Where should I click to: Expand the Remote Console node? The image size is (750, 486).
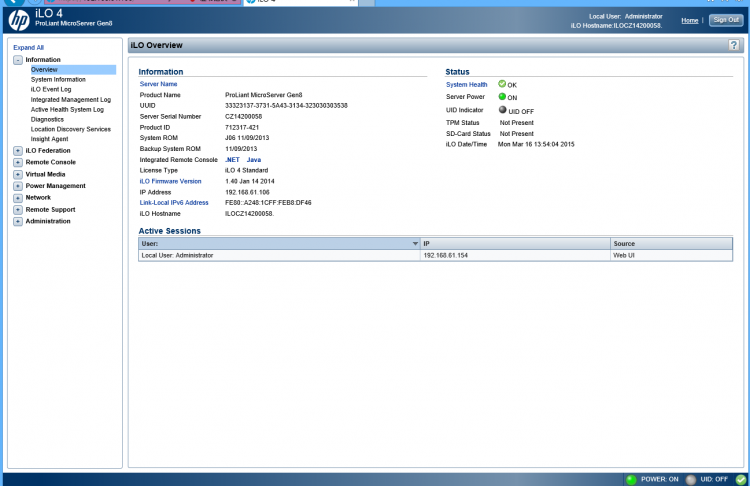tap(18, 162)
